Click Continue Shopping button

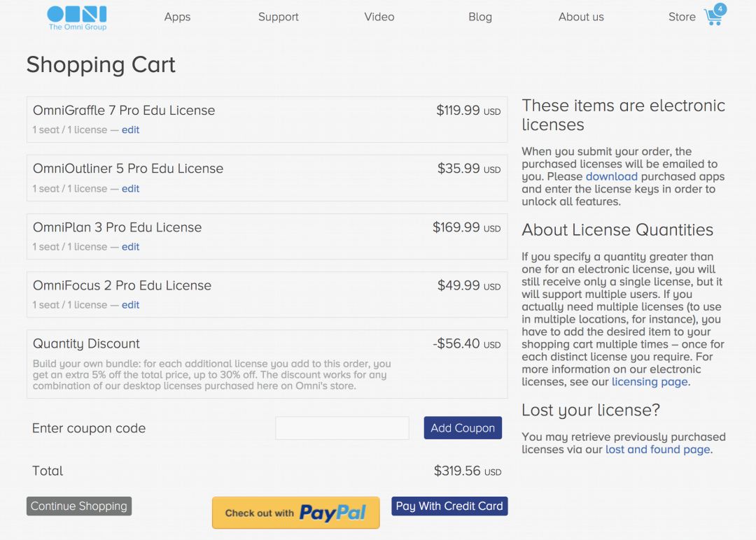pyautogui.click(x=79, y=506)
